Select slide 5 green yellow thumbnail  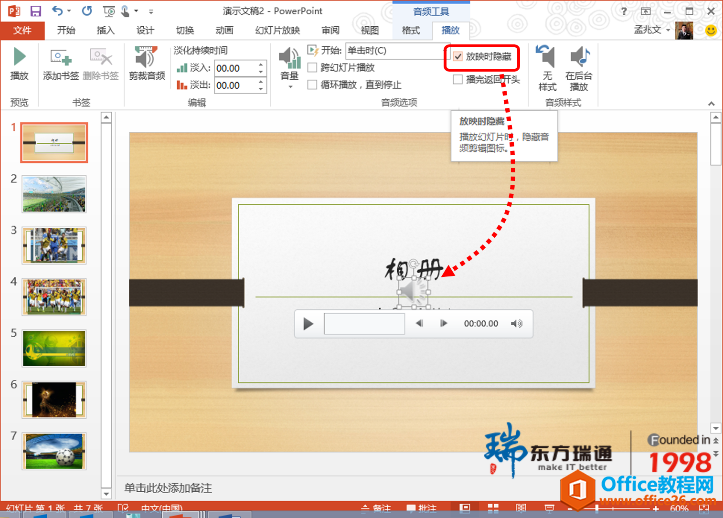[54, 349]
